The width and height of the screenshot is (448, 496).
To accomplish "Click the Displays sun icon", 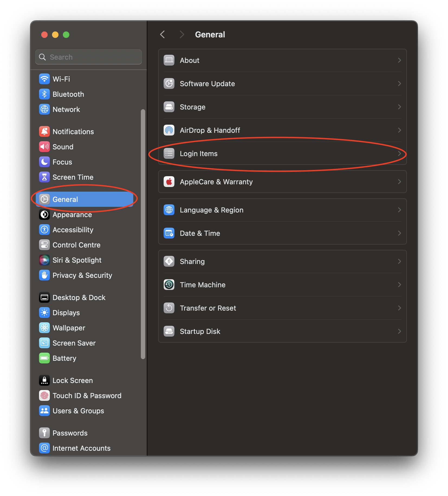I will [x=44, y=313].
